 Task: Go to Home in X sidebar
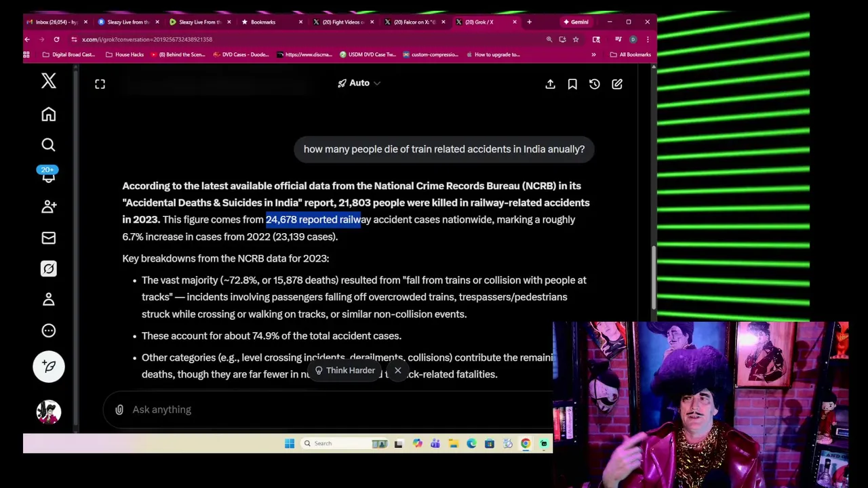48,115
